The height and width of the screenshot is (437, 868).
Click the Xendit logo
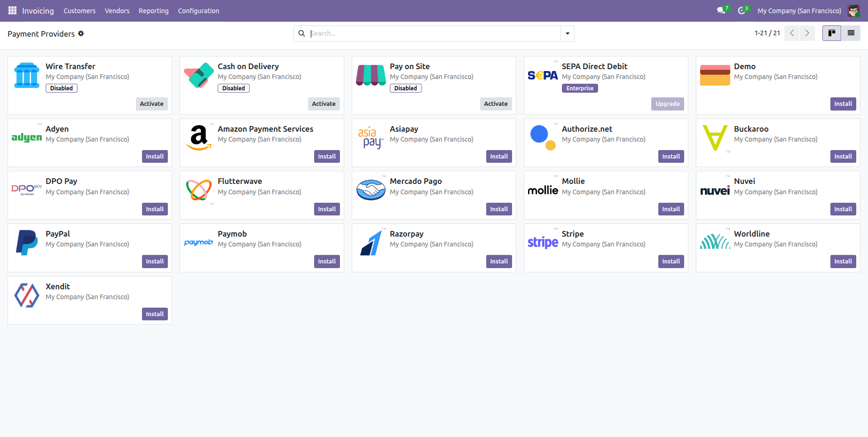(27, 295)
